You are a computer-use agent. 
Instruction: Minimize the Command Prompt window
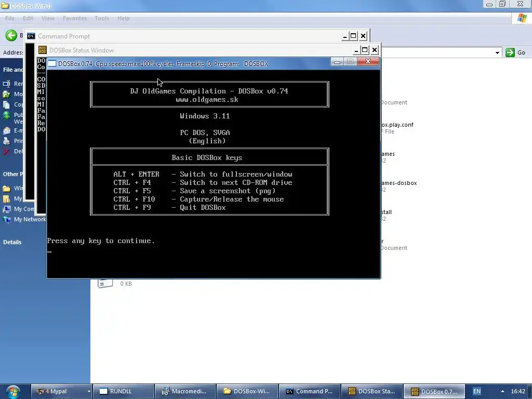point(345,36)
